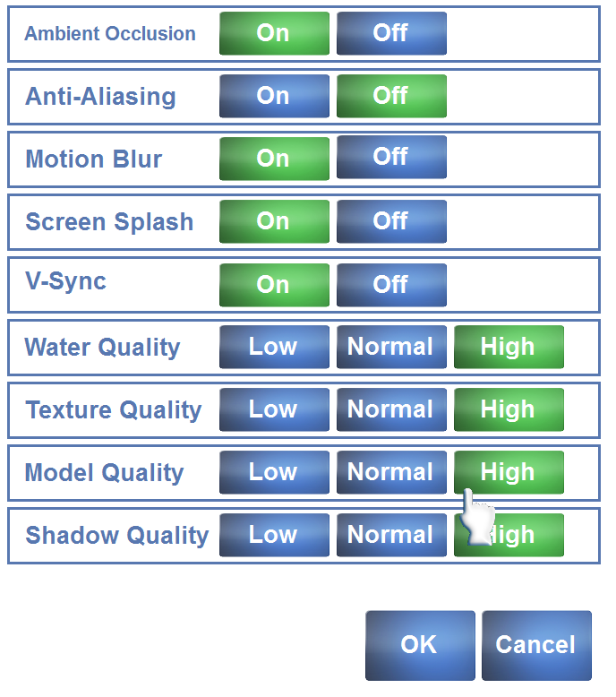Switch Motion Blur on

tap(274, 159)
